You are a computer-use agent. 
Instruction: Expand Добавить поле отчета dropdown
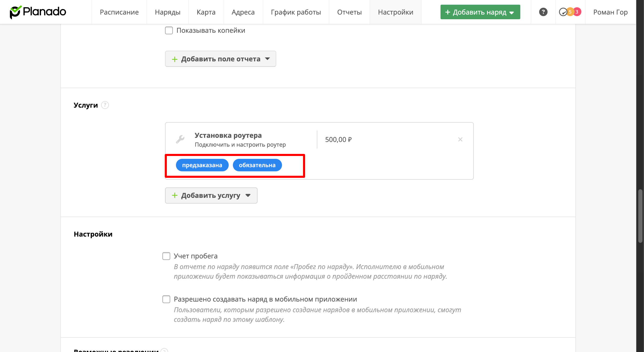click(220, 59)
